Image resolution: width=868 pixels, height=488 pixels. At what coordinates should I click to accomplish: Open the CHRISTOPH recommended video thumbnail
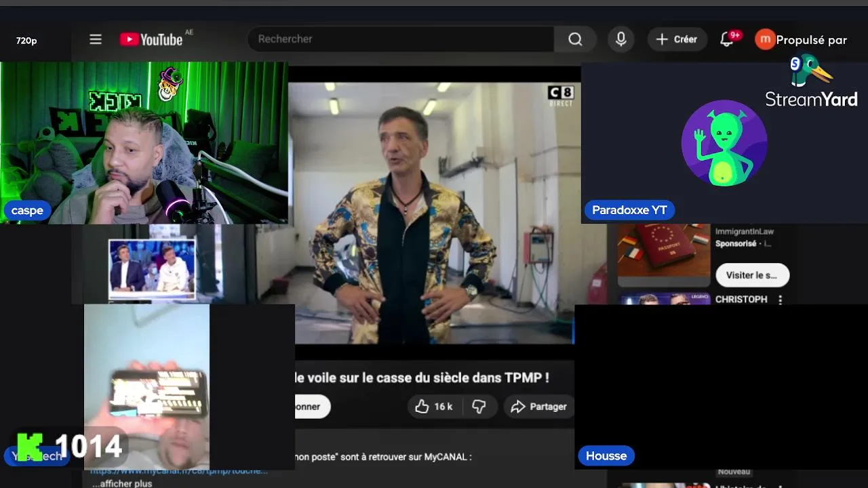pos(664,299)
